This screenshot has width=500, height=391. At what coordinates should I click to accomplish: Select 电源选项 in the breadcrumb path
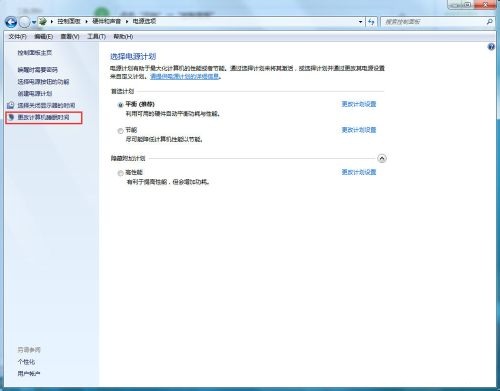[144, 21]
